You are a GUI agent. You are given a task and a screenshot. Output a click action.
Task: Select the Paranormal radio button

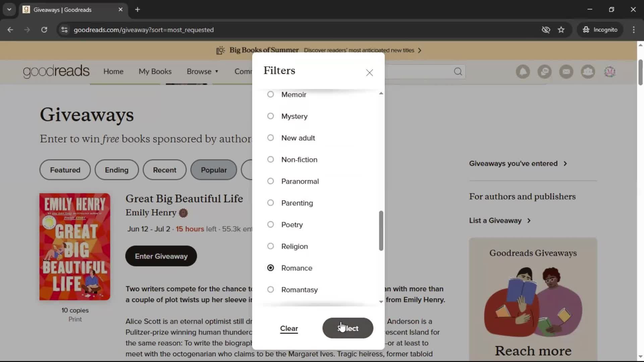click(x=270, y=181)
